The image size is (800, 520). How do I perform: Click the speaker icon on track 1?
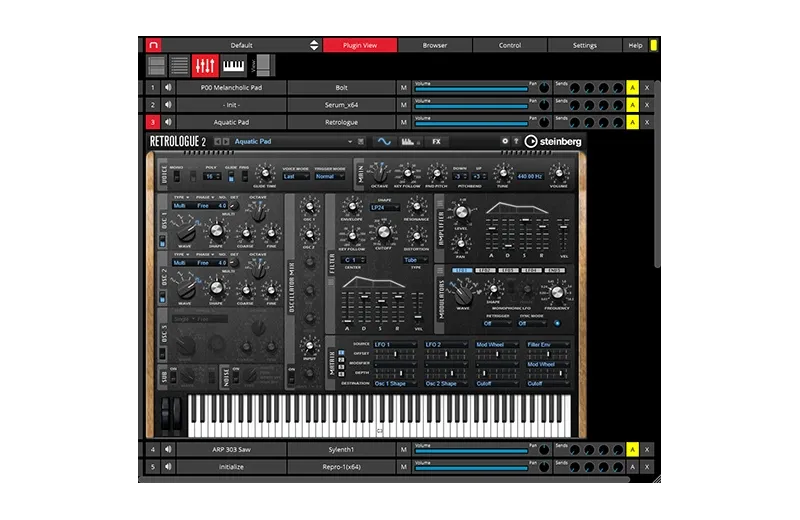(x=168, y=88)
